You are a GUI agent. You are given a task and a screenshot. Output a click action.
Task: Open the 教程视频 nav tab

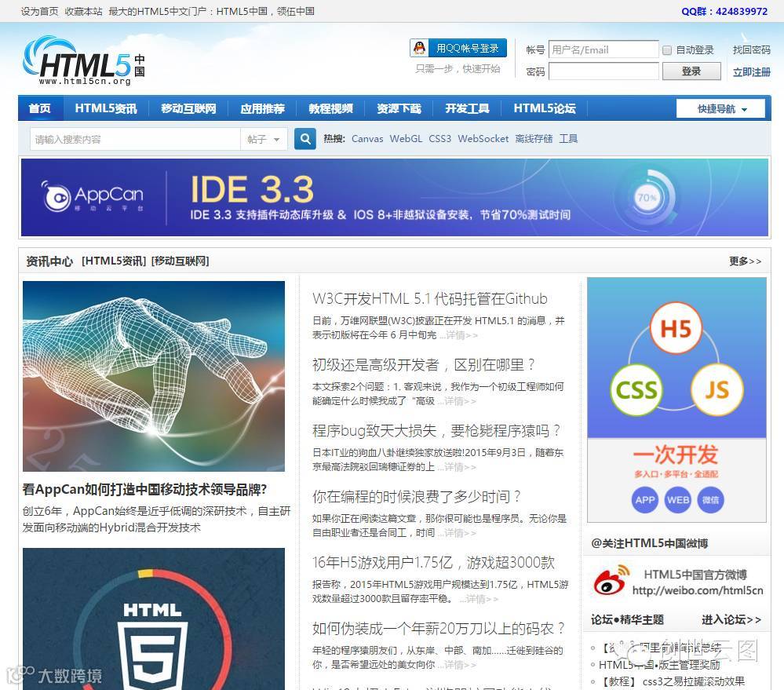pyautogui.click(x=330, y=108)
